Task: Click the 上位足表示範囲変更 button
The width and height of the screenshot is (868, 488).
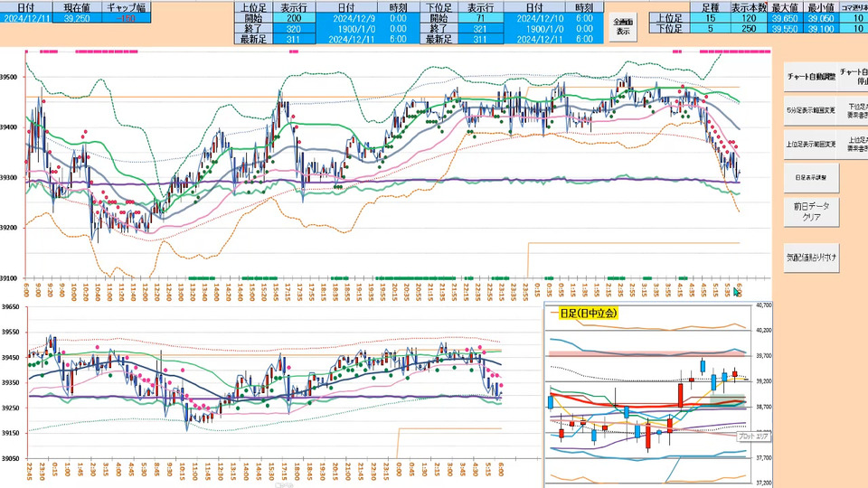Action: (x=811, y=145)
